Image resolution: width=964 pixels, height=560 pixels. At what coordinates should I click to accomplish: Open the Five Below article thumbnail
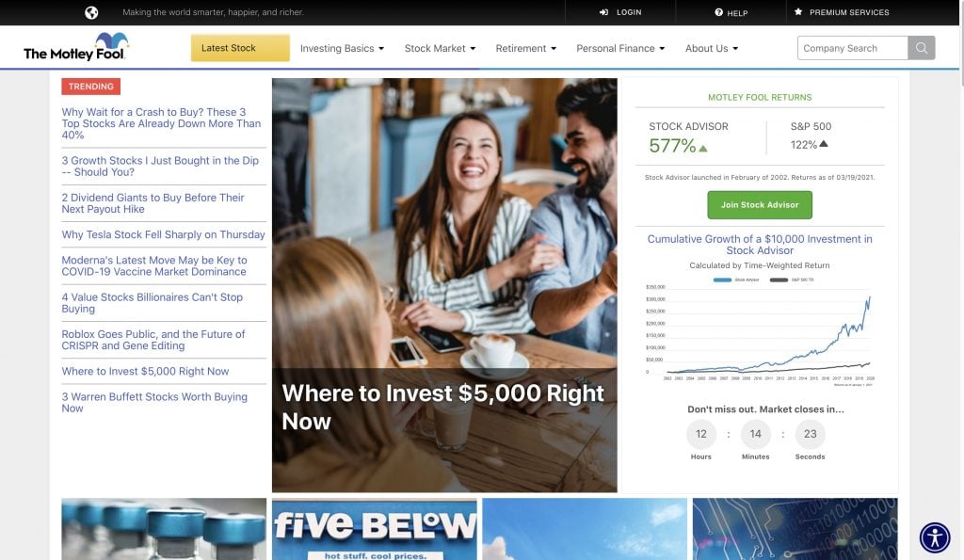pos(374,529)
